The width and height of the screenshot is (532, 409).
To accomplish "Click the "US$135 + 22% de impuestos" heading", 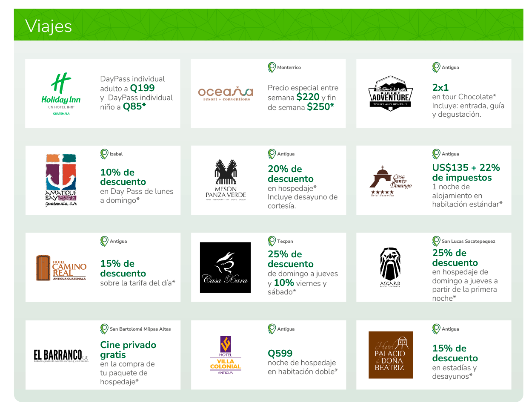I will [466, 173].
